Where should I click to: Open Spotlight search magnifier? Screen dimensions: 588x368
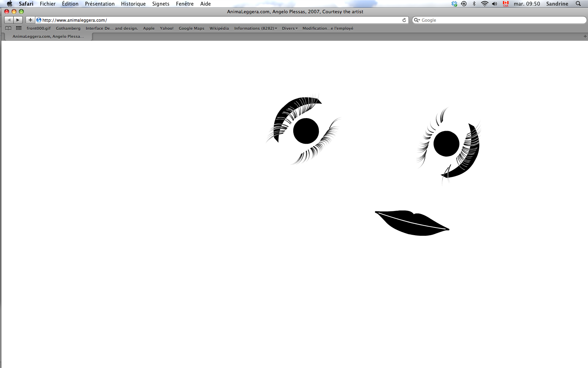click(x=578, y=4)
